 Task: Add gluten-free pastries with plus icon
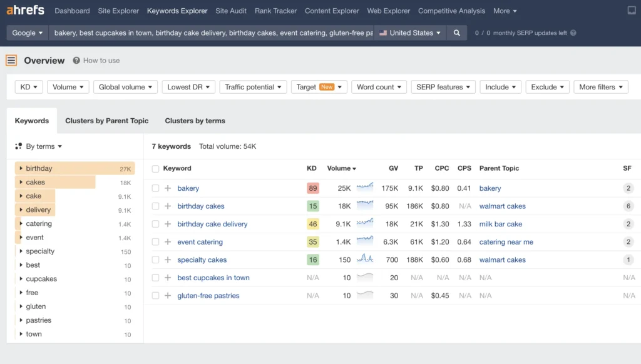(x=168, y=295)
